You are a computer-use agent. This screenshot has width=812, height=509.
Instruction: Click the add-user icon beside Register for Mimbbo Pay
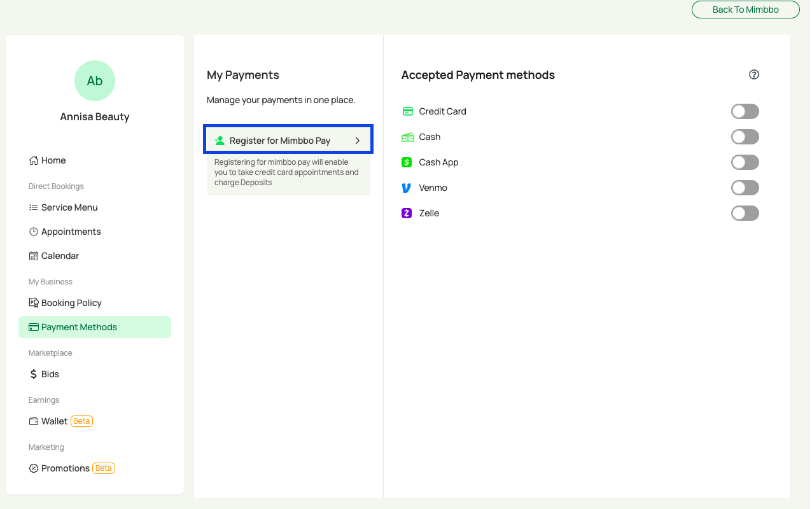tap(220, 141)
